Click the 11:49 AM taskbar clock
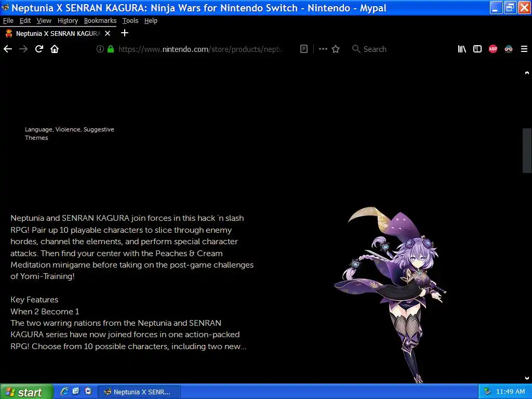This screenshot has height=399, width=532. 510,392
